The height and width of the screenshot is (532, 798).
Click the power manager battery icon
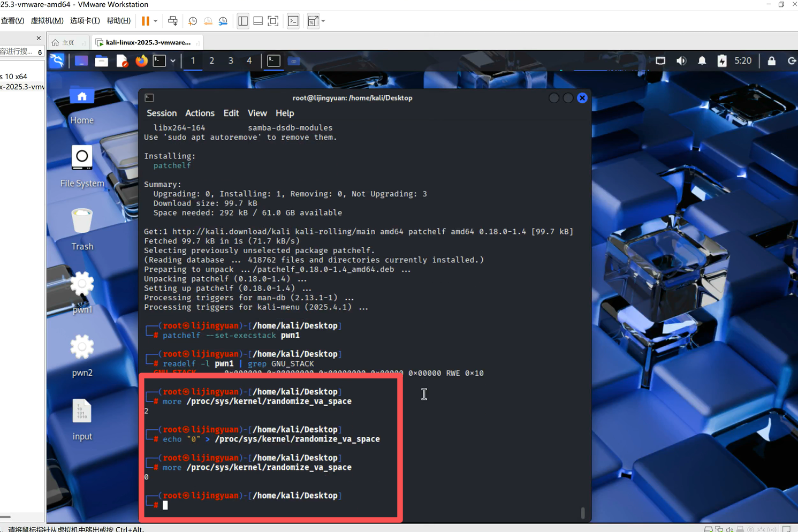722,61
